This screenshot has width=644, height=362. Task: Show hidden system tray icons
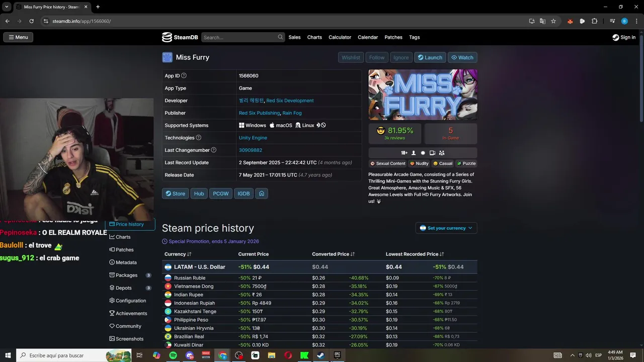pyautogui.click(x=573, y=355)
